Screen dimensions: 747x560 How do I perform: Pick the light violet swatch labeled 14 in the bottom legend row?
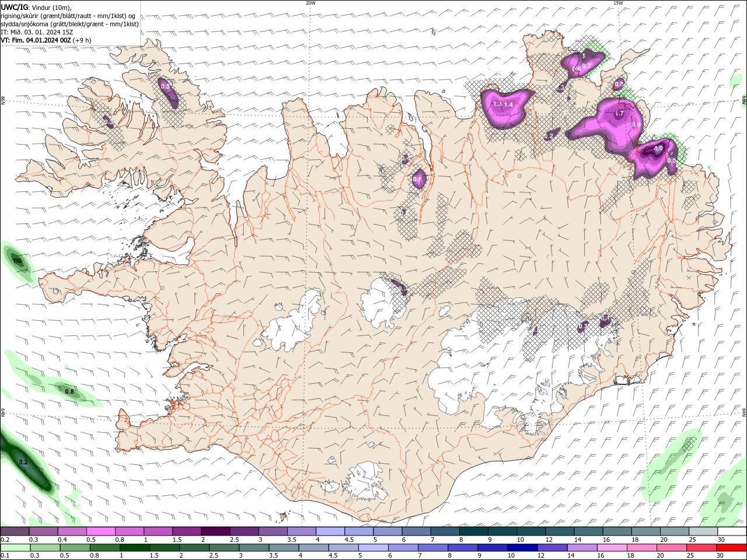coord(582,547)
